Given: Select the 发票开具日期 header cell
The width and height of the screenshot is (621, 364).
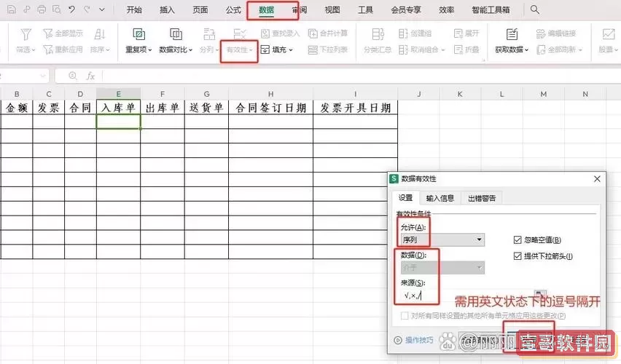Looking at the screenshot, I should click(x=355, y=108).
